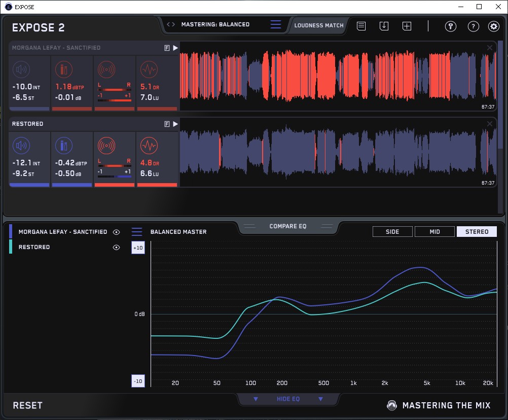Click the Restored waveform display
The width and height of the screenshot is (508, 420).
pos(338,152)
